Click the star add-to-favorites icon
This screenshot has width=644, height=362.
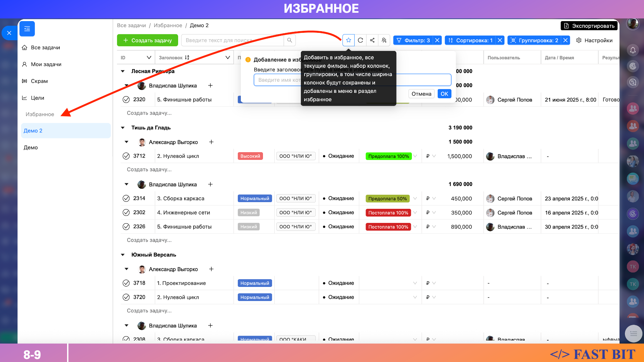click(348, 40)
